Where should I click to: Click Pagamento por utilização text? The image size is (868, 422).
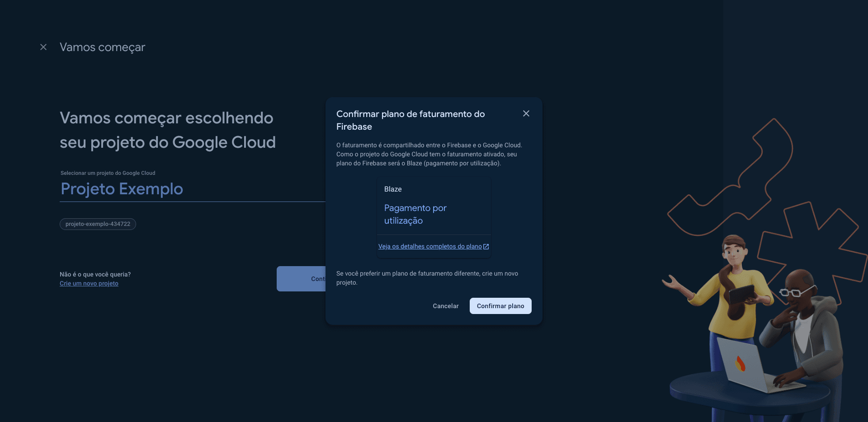point(415,214)
